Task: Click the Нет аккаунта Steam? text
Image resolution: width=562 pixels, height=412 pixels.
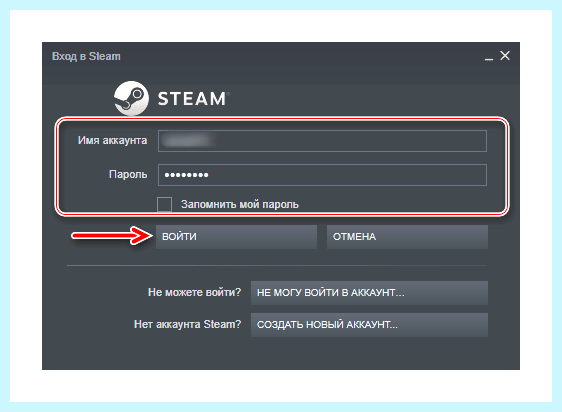Action: click(187, 324)
